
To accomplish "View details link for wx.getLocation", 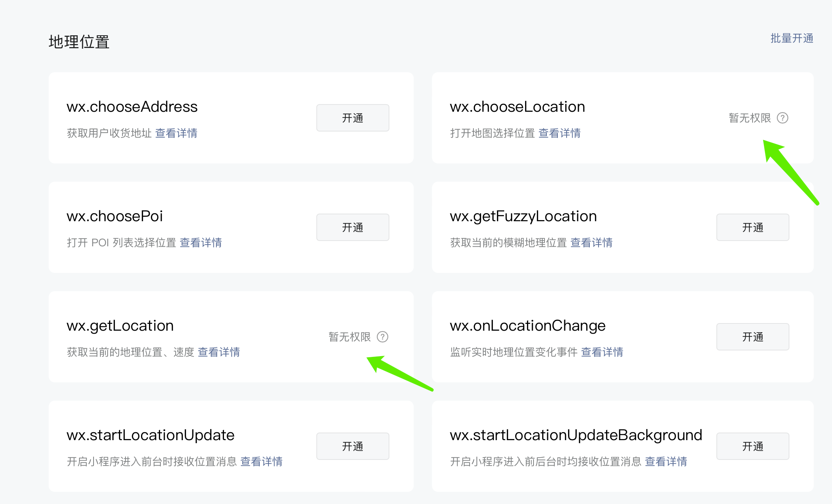I will [219, 352].
